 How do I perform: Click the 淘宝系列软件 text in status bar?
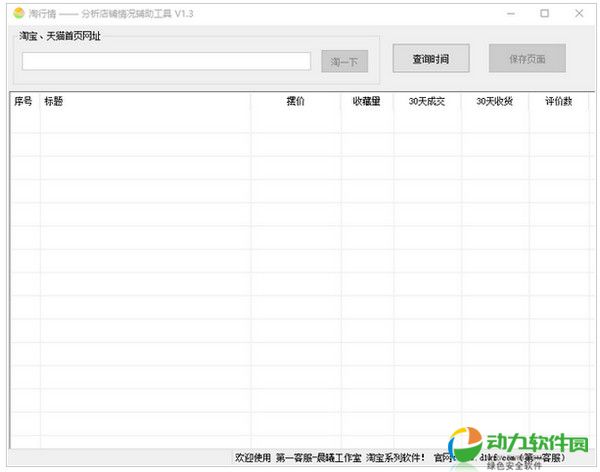[x=395, y=458]
